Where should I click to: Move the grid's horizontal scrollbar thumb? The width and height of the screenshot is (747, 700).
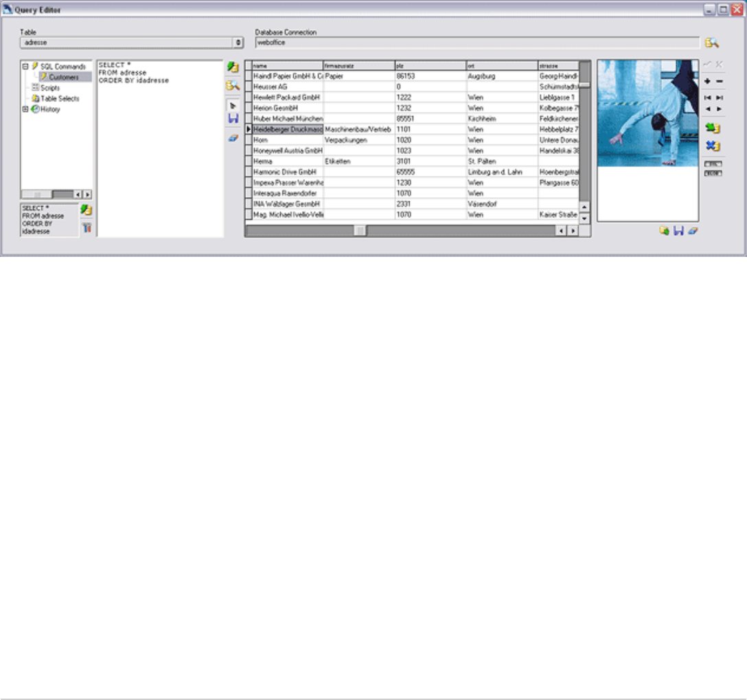click(x=360, y=231)
